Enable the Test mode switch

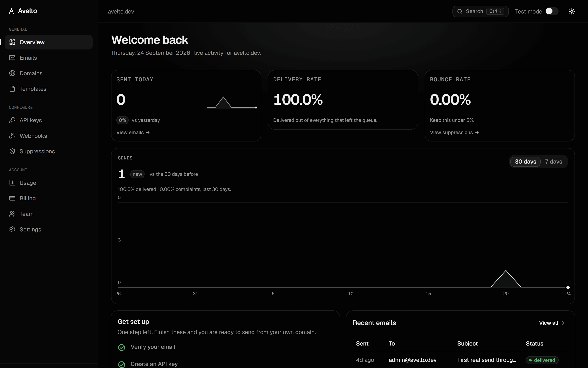(x=552, y=11)
